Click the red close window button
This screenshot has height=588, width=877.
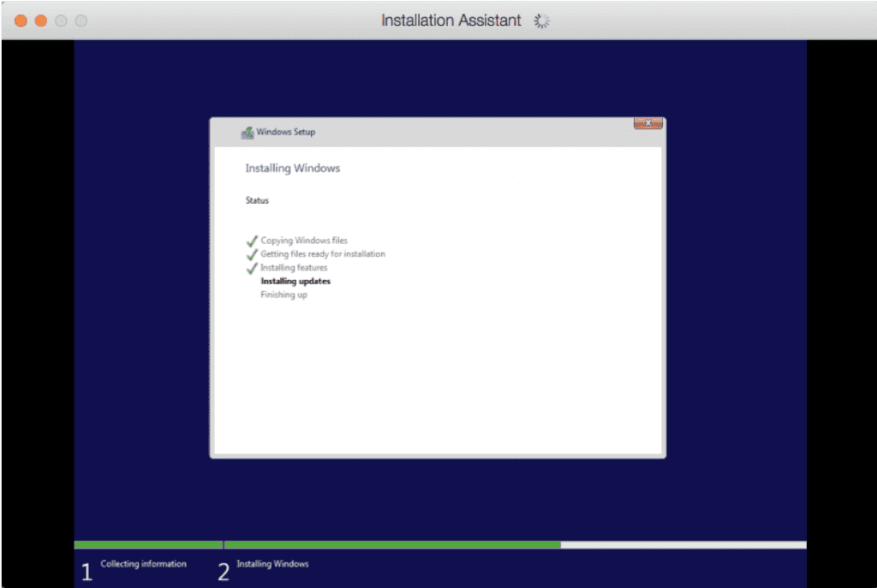coord(21,21)
